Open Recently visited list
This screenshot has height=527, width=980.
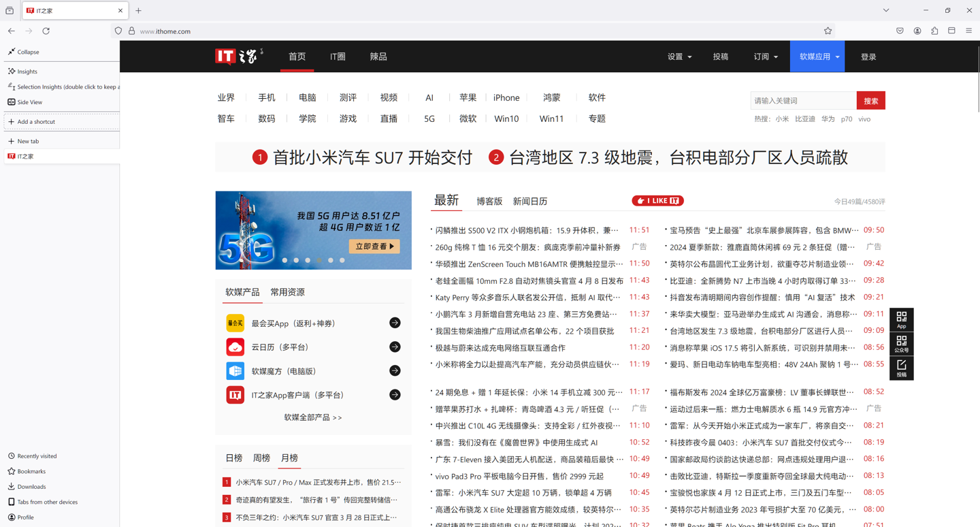33,456
